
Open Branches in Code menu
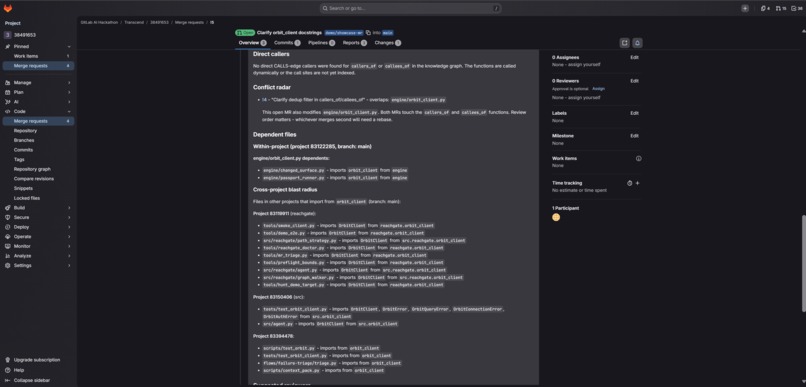tap(24, 140)
